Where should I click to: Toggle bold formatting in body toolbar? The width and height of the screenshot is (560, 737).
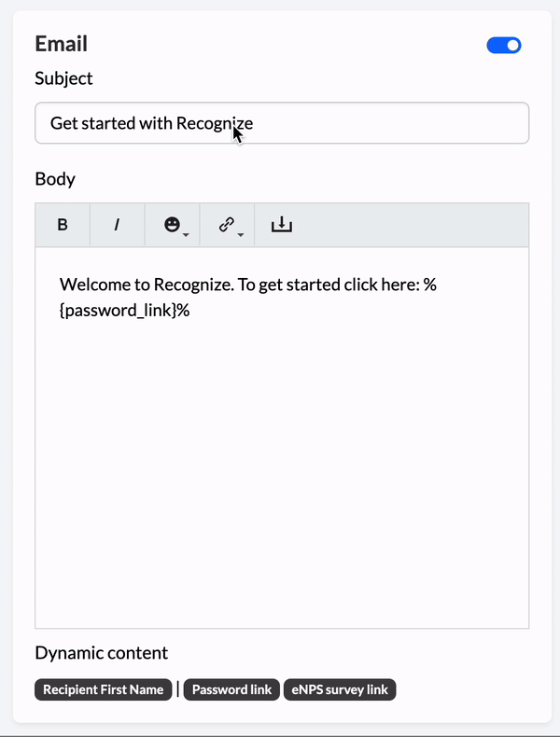click(x=63, y=225)
